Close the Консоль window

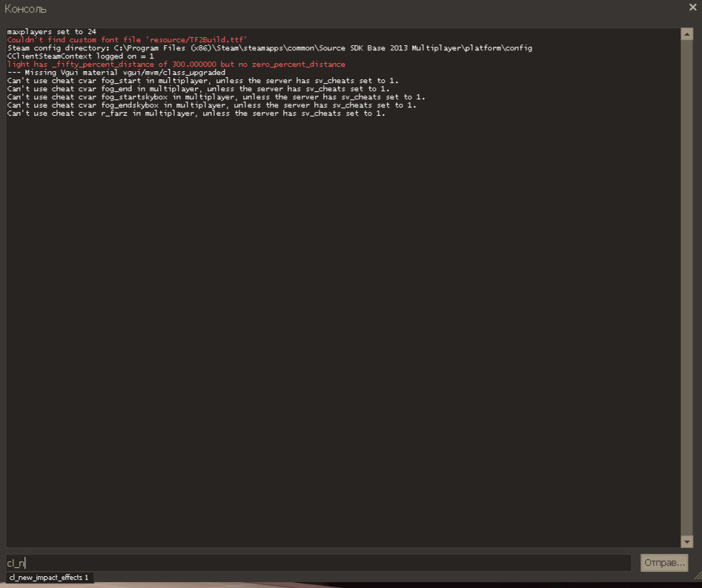coord(692,7)
